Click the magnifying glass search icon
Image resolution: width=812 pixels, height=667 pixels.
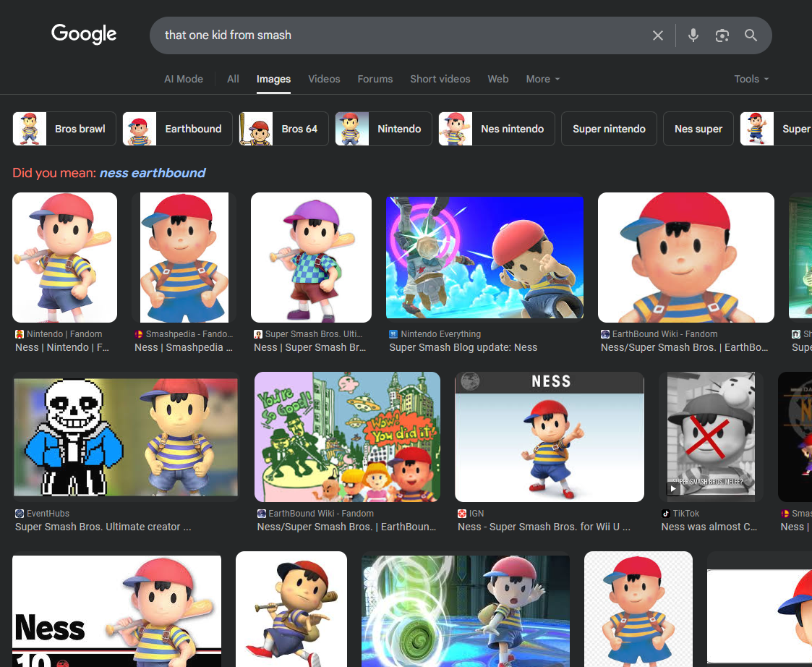pyautogui.click(x=751, y=35)
